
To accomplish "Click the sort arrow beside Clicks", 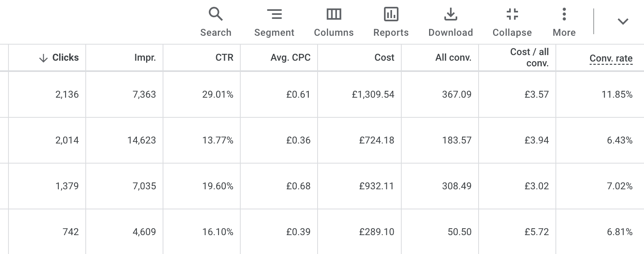I will [x=42, y=57].
